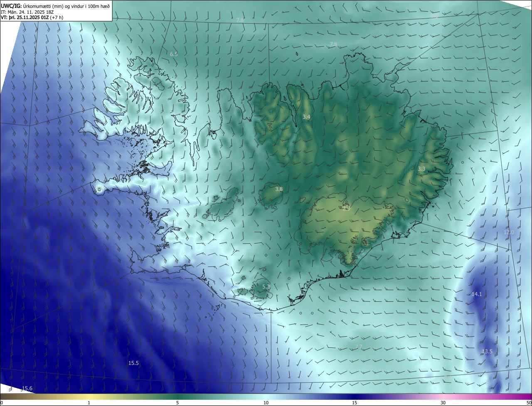Click the 0 tick on color scale
Screen dimensions: 532x406
point(1,403)
